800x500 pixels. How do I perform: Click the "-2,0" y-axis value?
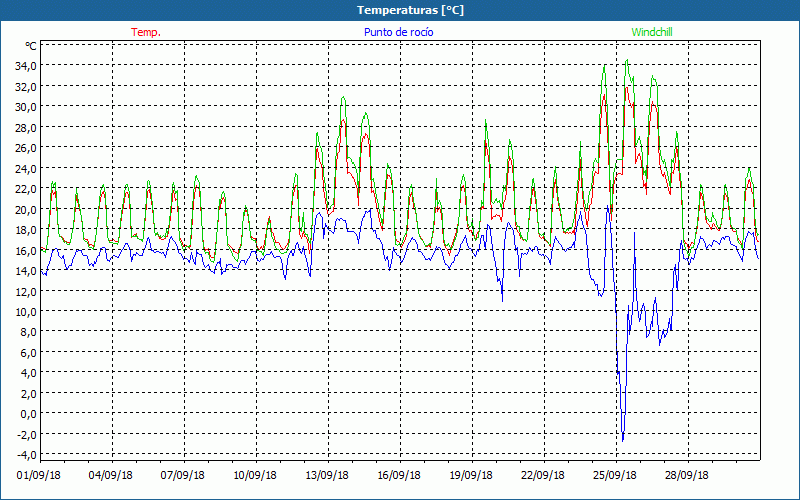27,434
